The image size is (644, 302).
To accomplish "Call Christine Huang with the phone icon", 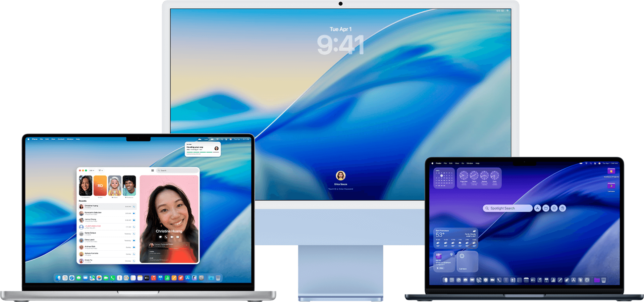I will (x=166, y=237).
